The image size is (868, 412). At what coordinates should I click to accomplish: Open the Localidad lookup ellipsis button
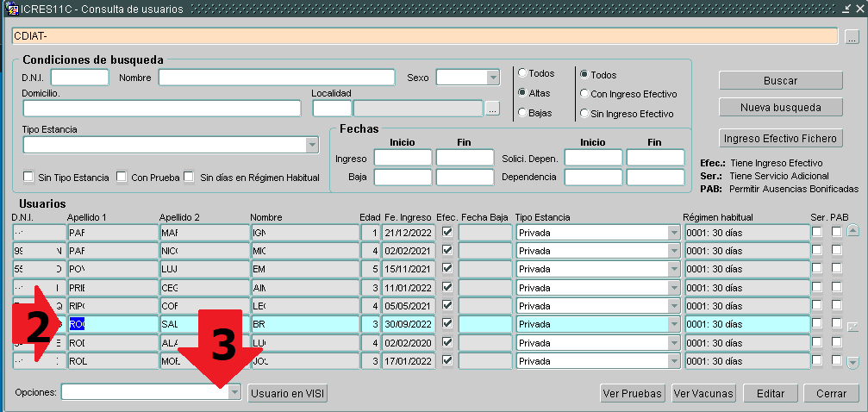click(x=492, y=109)
